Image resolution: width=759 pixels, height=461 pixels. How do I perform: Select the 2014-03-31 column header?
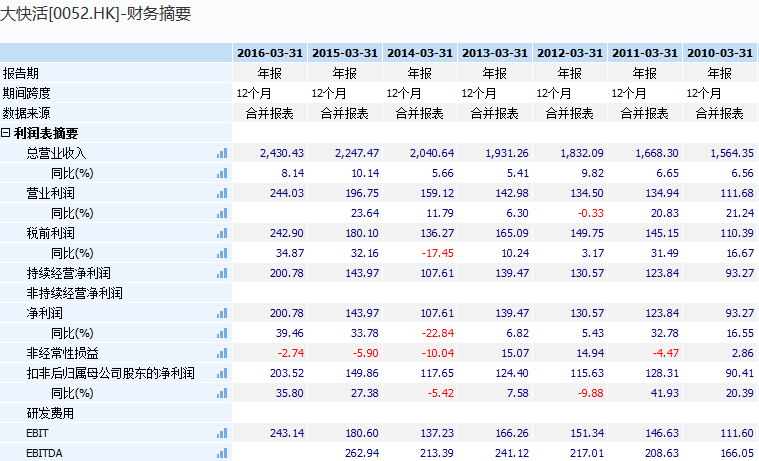pyautogui.click(x=420, y=53)
